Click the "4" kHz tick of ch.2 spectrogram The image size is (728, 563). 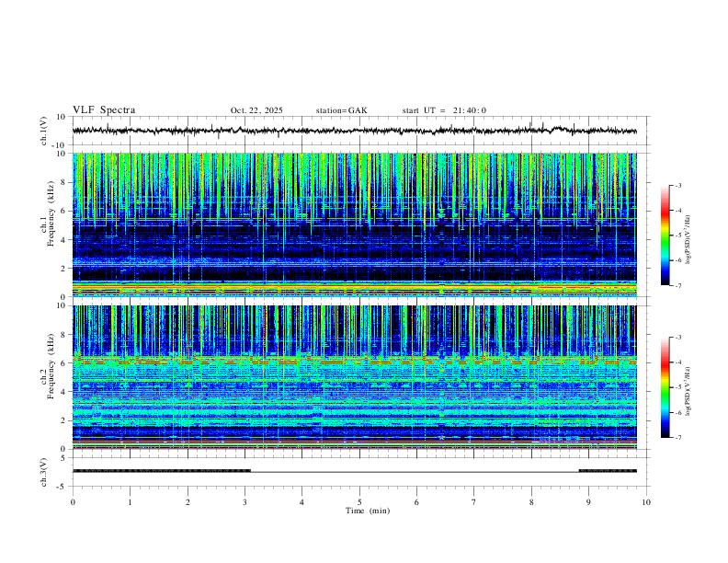(63, 392)
